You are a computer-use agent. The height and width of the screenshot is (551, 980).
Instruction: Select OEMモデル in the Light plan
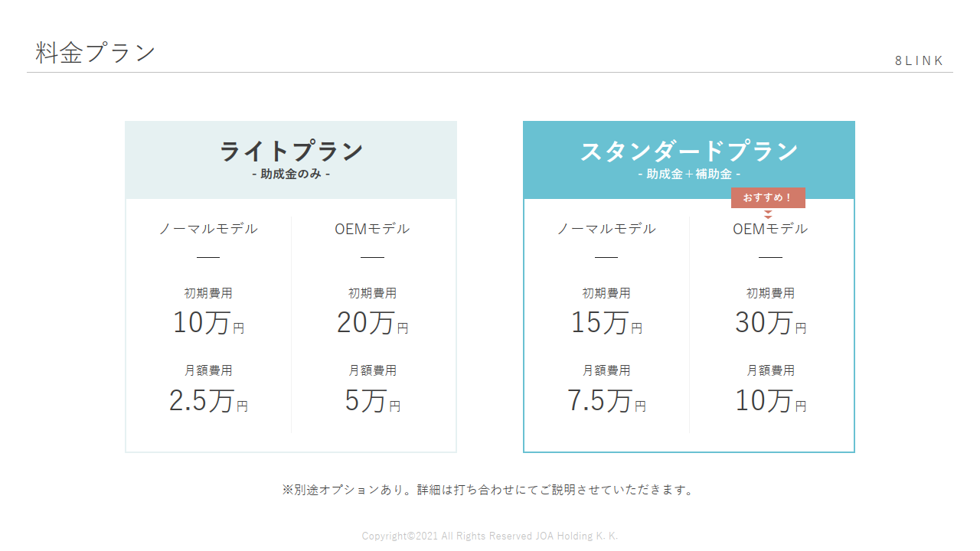pos(372,229)
